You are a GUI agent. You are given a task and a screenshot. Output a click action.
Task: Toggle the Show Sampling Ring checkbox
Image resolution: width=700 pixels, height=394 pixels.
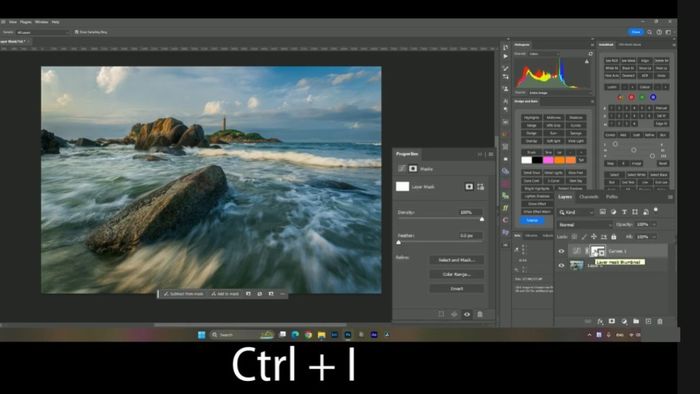coord(77,32)
